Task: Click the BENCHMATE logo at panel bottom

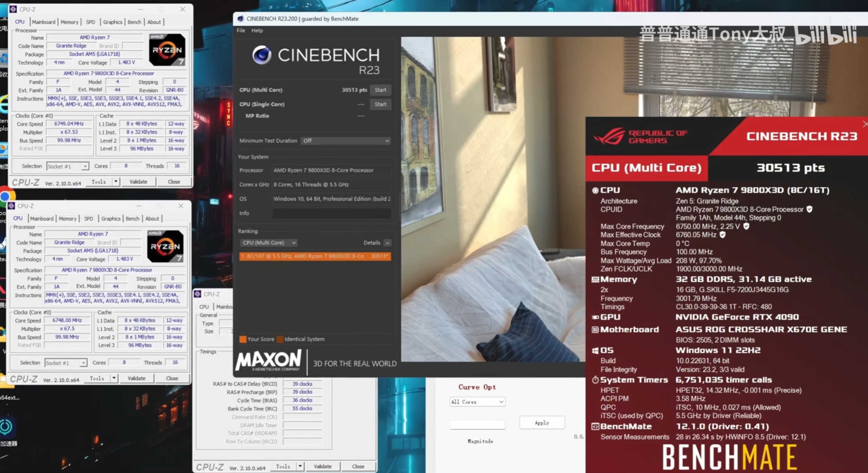Action: click(730, 457)
